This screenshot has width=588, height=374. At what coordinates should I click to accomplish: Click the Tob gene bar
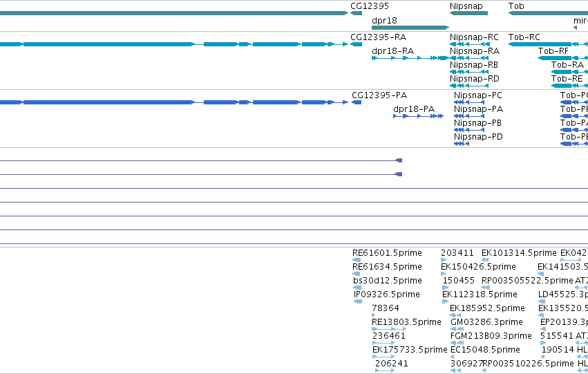tap(548, 13)
